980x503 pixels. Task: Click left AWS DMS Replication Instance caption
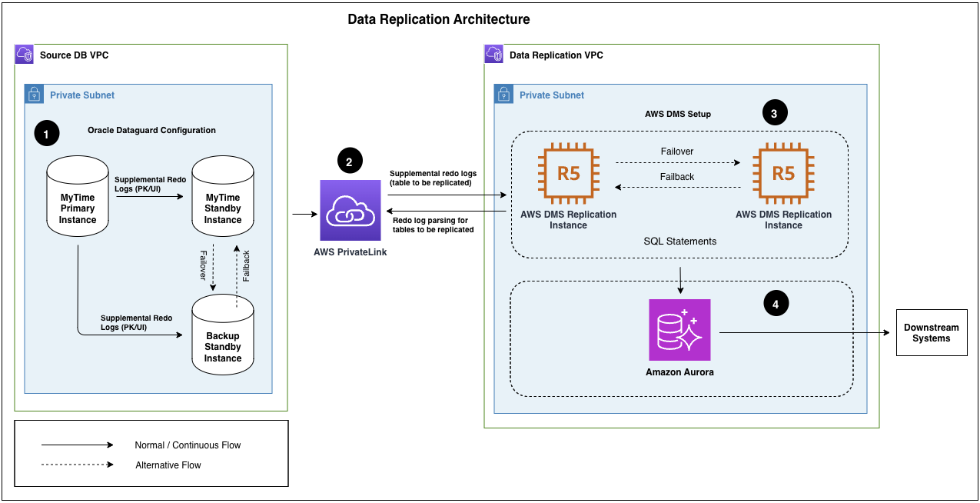click(569, 220)
